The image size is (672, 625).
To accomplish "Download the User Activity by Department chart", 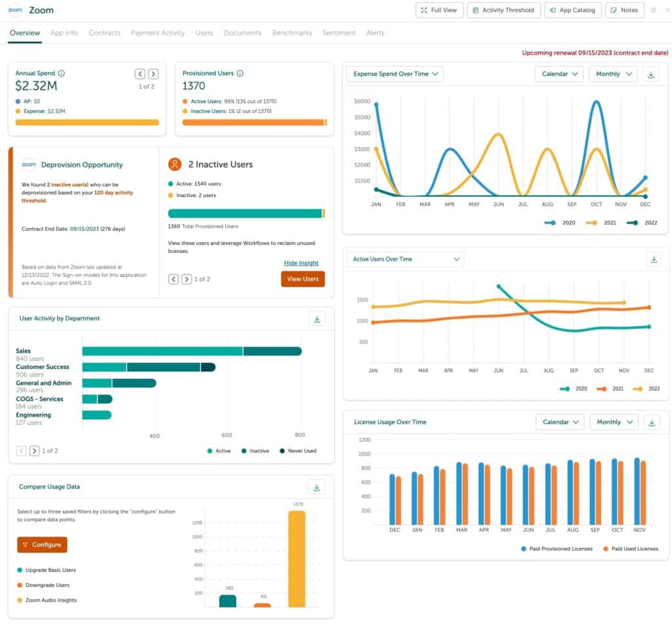I will click(x=317, y=319).
